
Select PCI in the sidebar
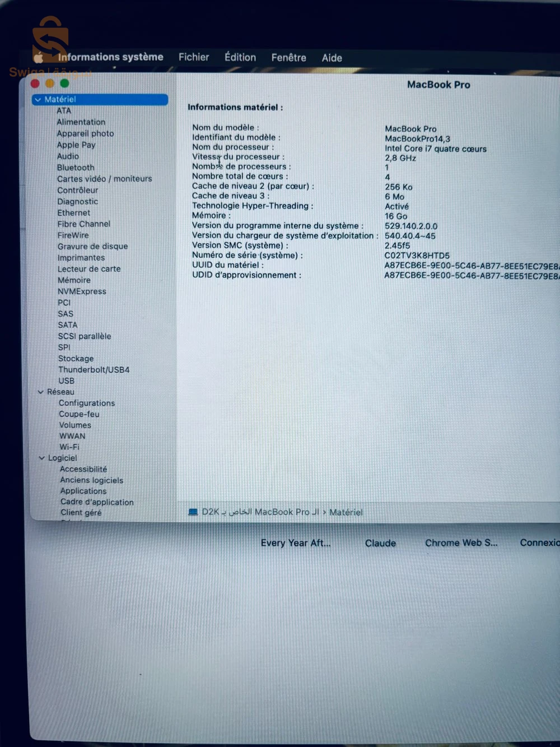[x=64, y=303]
